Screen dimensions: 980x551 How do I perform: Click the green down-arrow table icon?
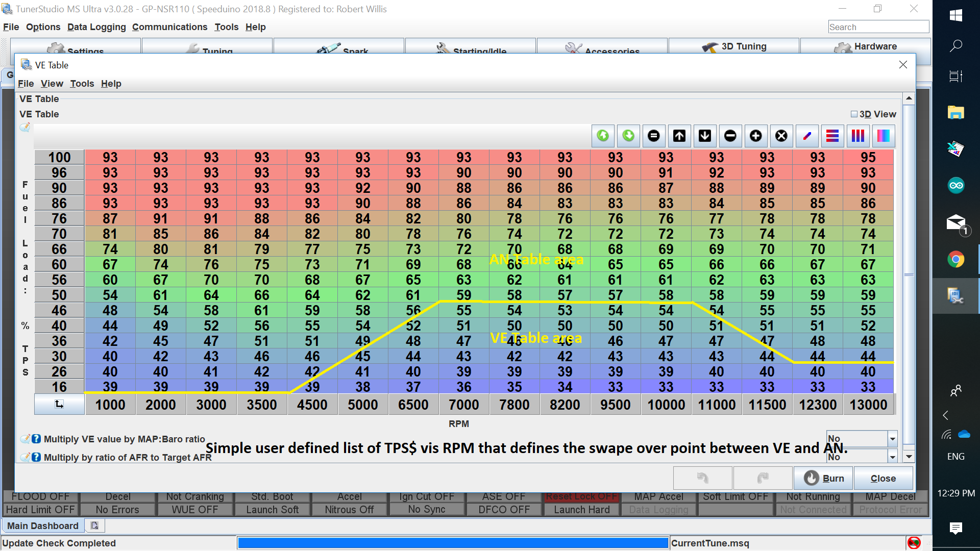[628, 136]
